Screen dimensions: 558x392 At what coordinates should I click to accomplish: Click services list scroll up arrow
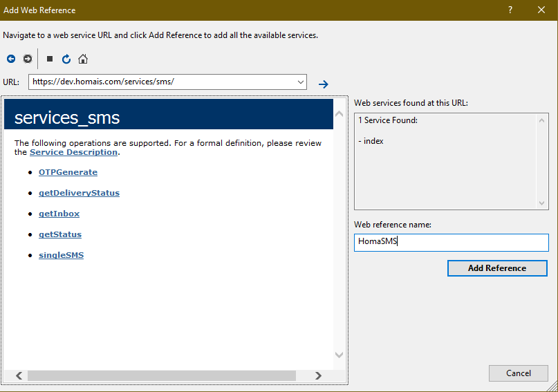541,120
